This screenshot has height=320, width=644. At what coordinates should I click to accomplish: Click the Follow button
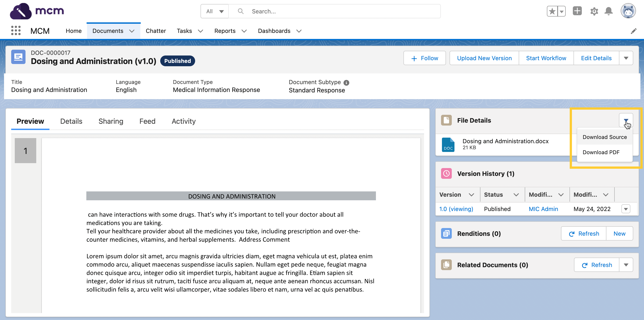[x=424, y=58]
